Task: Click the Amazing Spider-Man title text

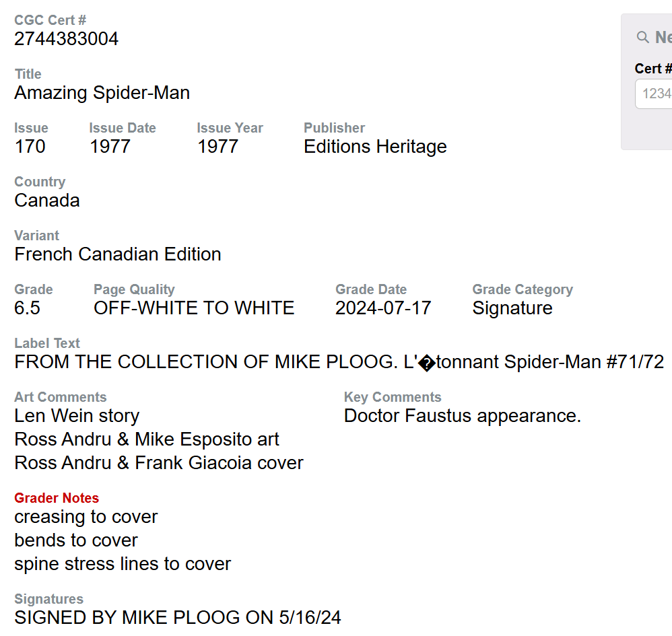Action: [102, 93]
